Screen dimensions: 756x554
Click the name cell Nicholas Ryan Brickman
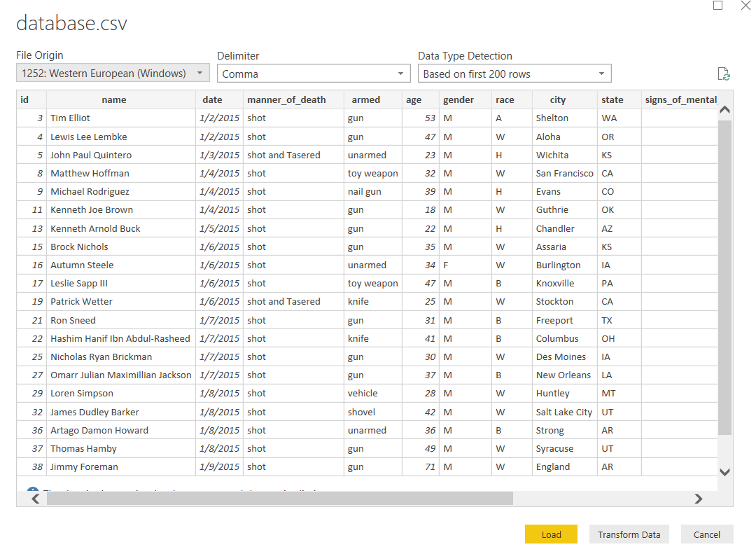coord(121,357)
